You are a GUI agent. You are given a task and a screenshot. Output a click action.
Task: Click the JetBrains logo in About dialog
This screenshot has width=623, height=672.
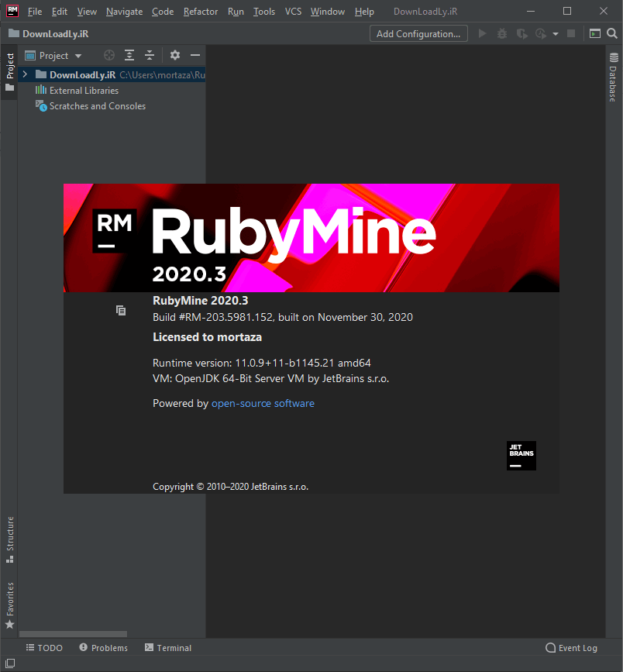click(x=521, y=456)
